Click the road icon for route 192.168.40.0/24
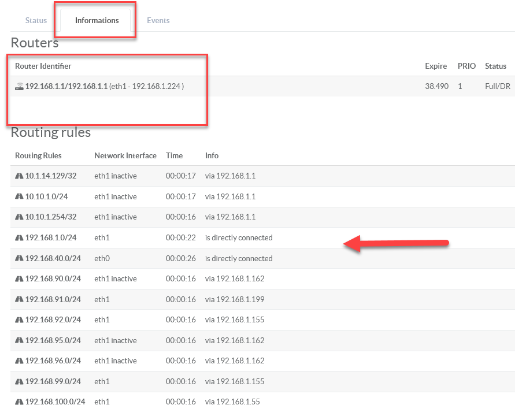 coord(19,259)
